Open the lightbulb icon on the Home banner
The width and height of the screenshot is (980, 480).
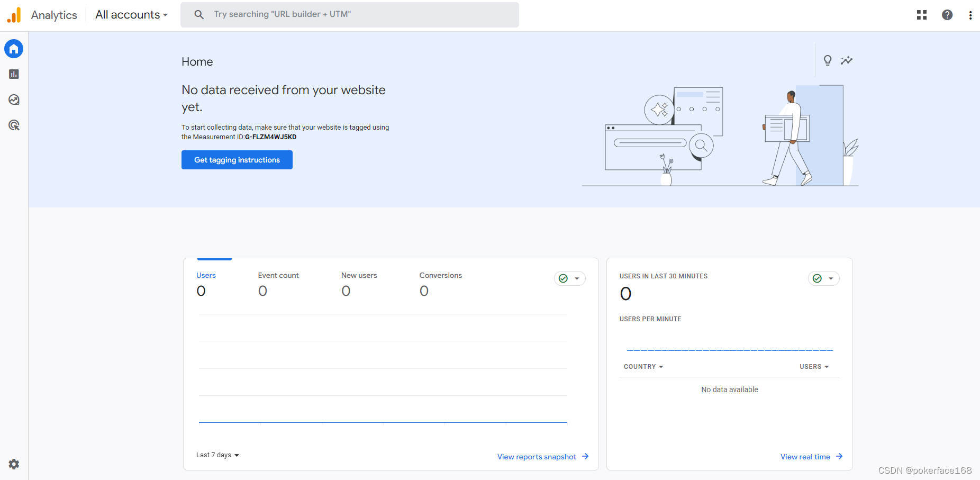point(828,60)
